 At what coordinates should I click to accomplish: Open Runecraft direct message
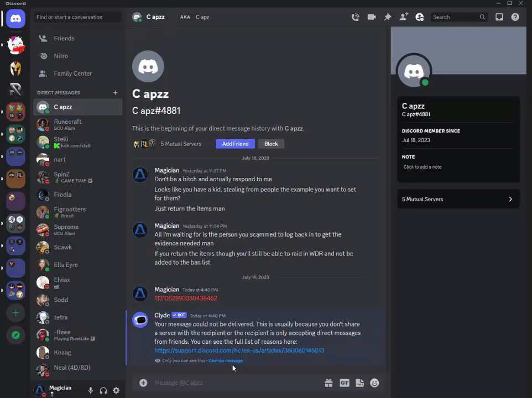click(x=78, y=124)
